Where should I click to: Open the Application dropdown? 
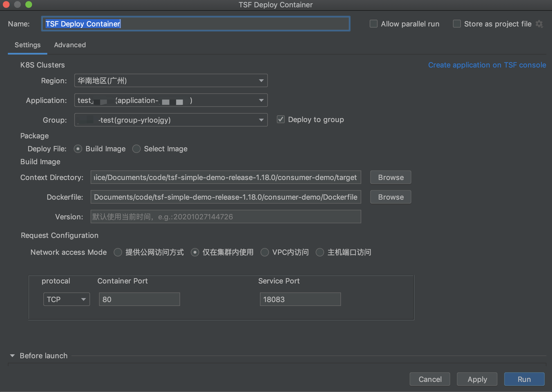(171, 100)
